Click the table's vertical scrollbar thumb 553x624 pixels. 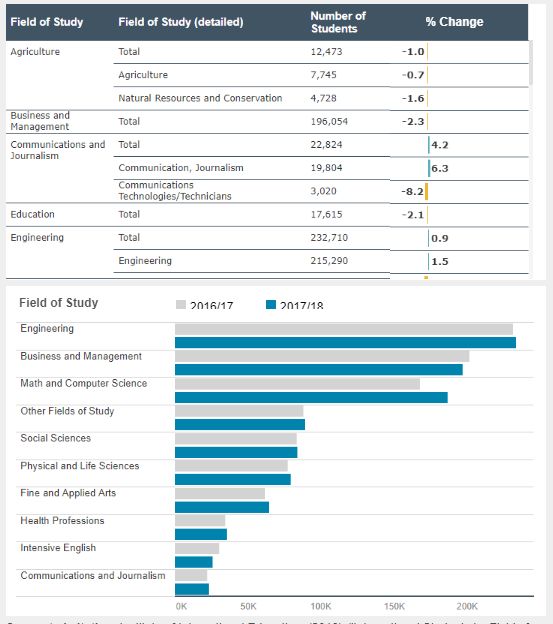(x=531, y=62)
